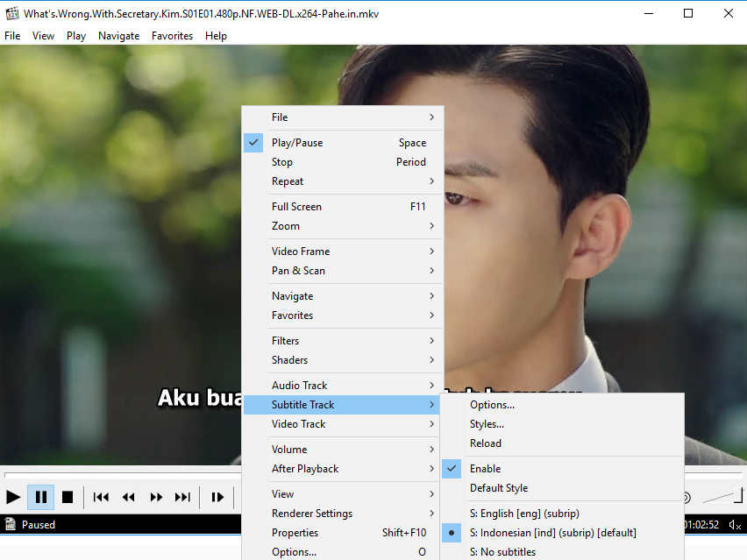Toggle the Enable subtitles checkmark entry
This screenshot has height=560, width=747.
click(x=562, y=469)
